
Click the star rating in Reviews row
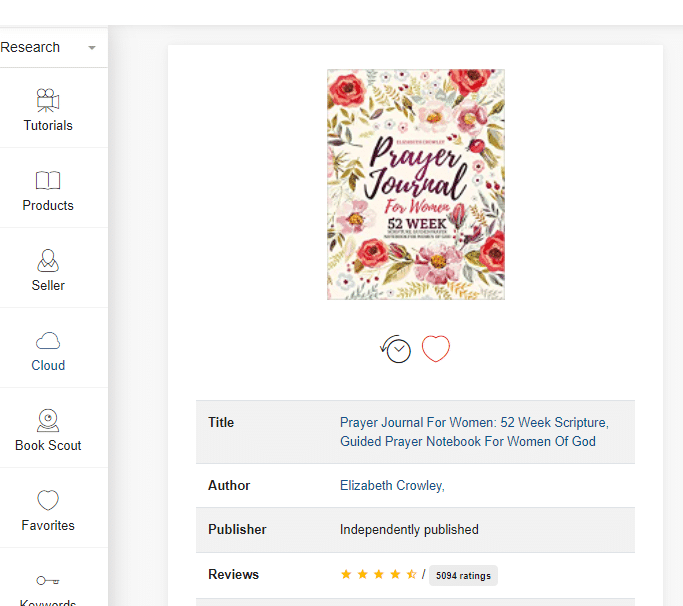tap(379, 574)
